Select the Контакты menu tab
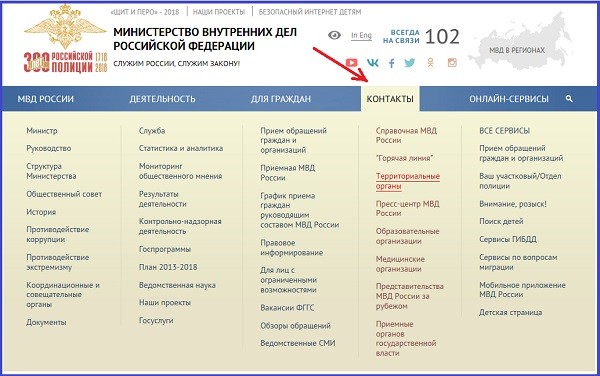This screenshot has height=376, width=600. (390, 99)
